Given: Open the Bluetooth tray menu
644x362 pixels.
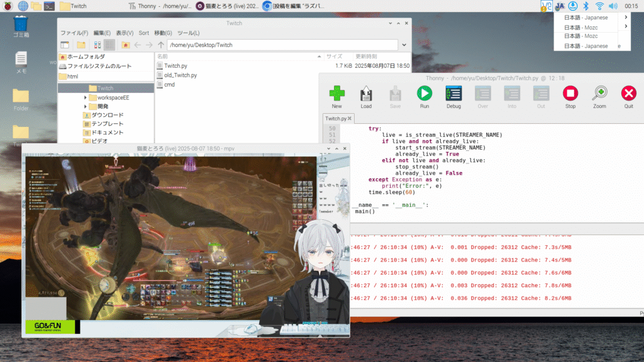Looking at the screenshot, I should 586,6.
